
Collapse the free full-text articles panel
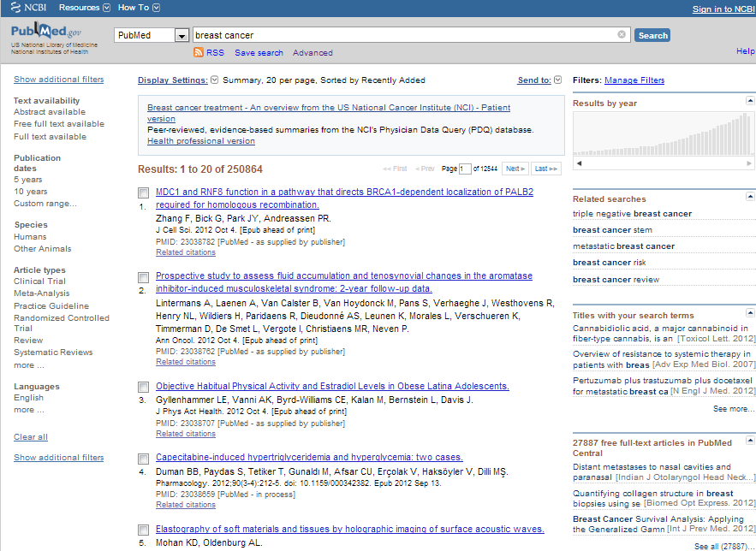(x=750, y=440)
